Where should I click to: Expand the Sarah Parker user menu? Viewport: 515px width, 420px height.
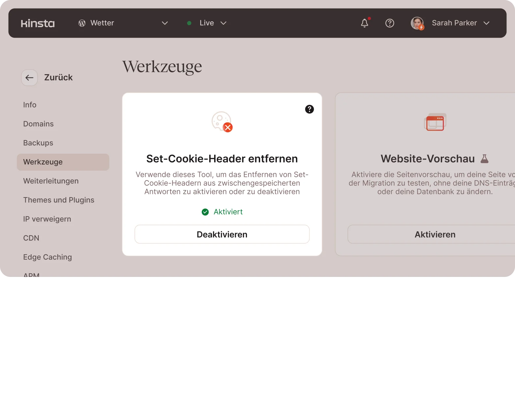point(486,23)
